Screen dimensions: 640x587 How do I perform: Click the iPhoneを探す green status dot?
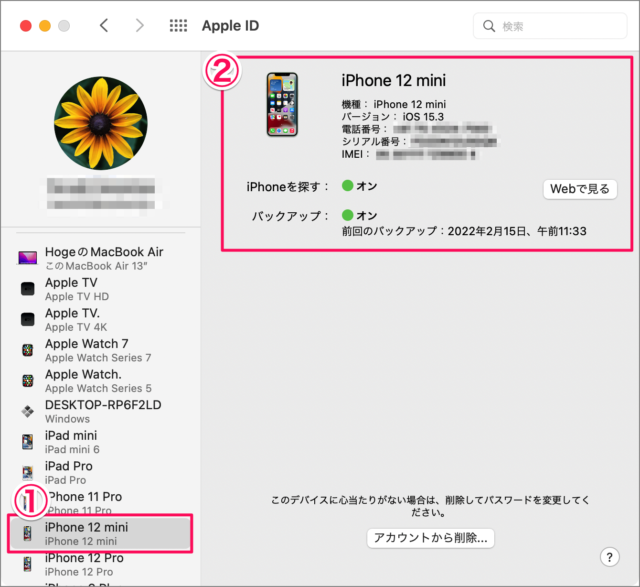[347, 186]
